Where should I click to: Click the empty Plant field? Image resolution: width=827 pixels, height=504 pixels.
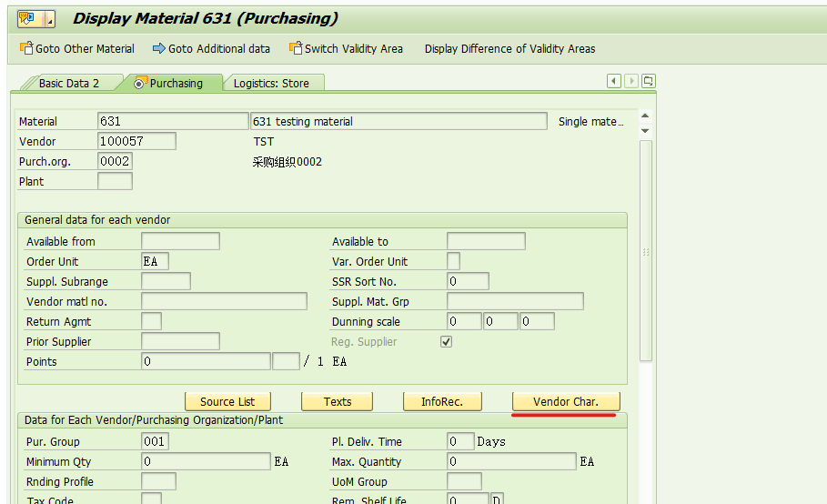click(115, 181)
